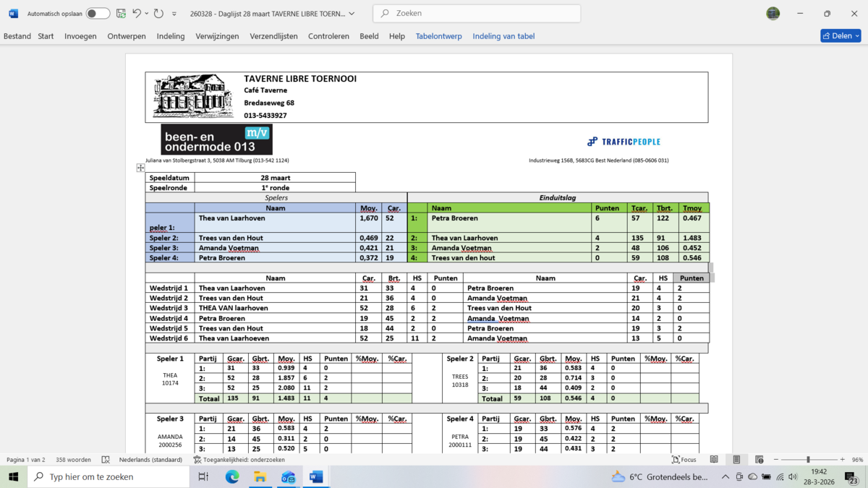Expand the Undo history dropdown arrow
The width and height of the screenshot is (868, 488).
pyautogui.click(x=147, y=14)
